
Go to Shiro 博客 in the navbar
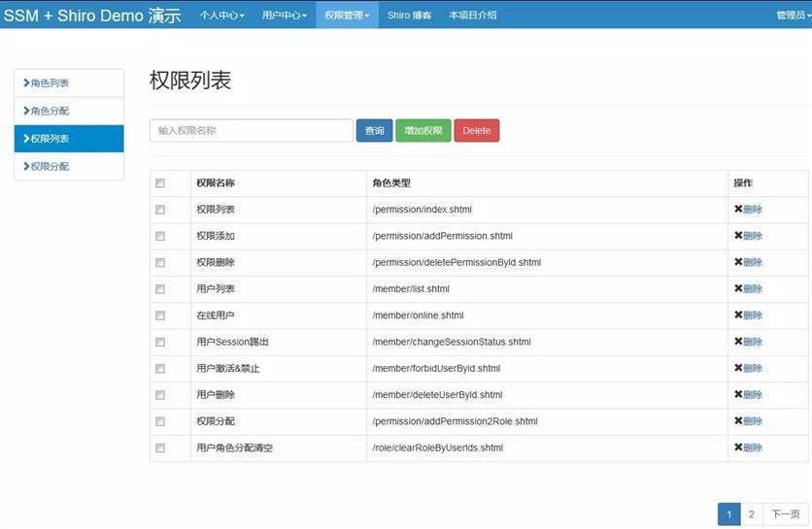[409, 16]
